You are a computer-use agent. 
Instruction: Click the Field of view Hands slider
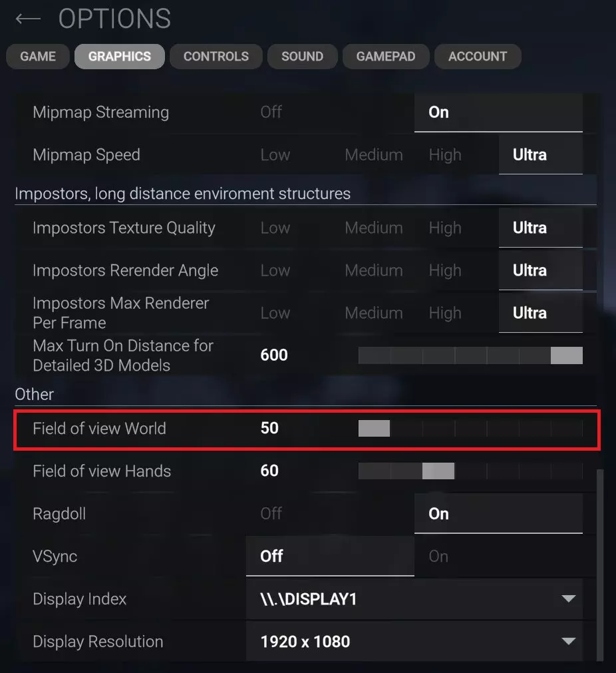470,471
